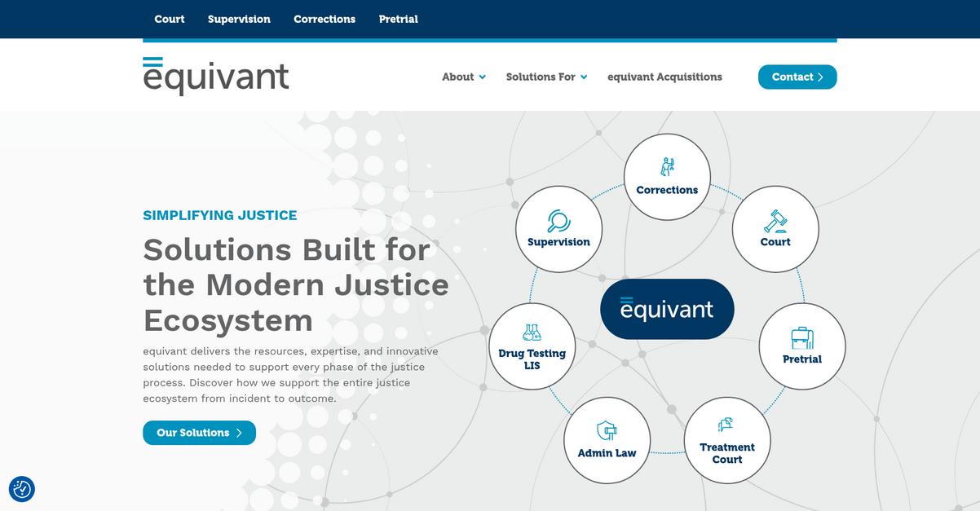Screen dimensions: 980x511
Task: Click the central equivant logo badge
Action: pyautogui.click(x=667, y=309)
